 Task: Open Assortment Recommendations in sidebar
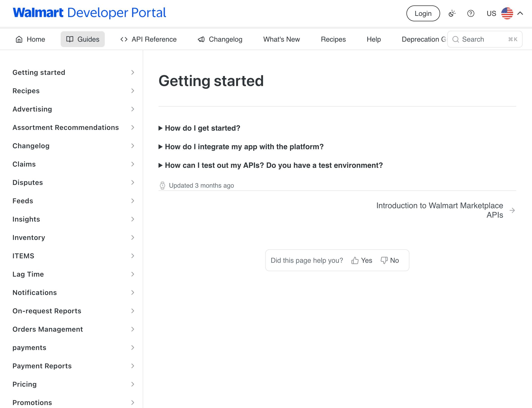tap(66, 127)
